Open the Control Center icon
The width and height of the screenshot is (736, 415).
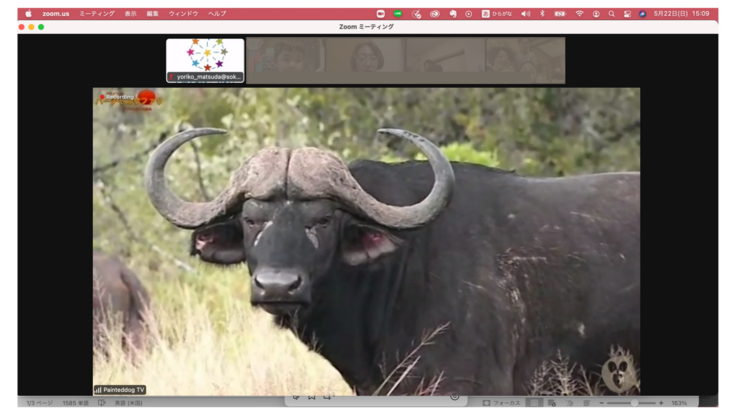627,14
